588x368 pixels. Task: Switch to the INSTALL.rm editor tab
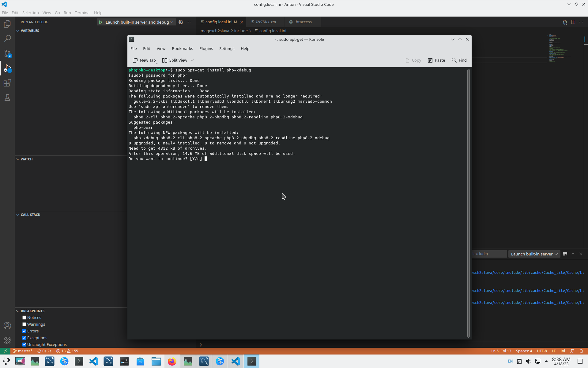(266, 22)
